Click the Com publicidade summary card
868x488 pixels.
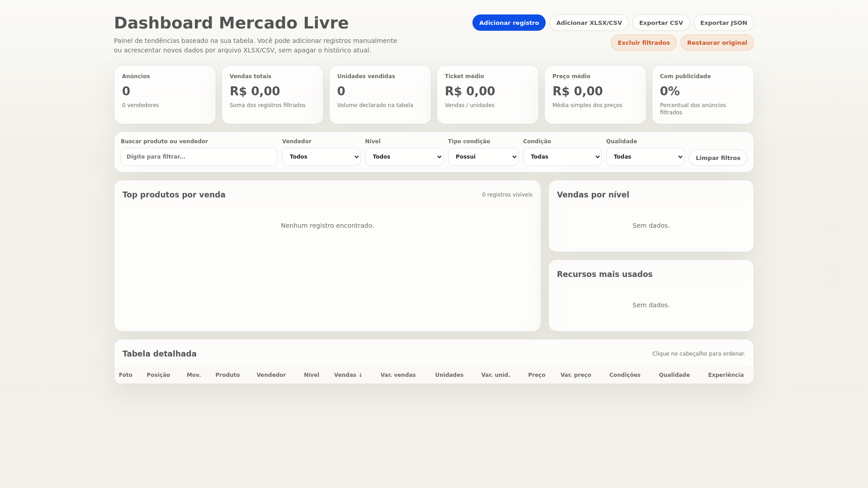[x=703, y=94]
